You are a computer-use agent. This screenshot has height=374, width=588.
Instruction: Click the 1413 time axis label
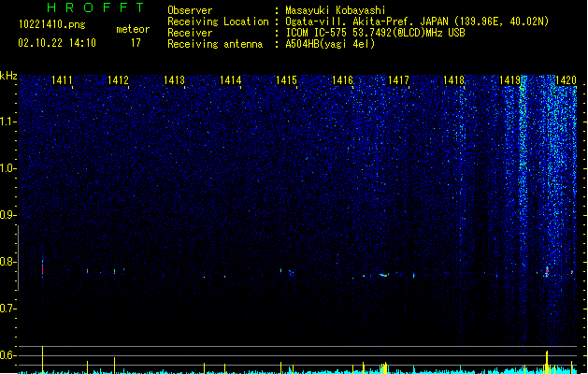tap(175, 80)
